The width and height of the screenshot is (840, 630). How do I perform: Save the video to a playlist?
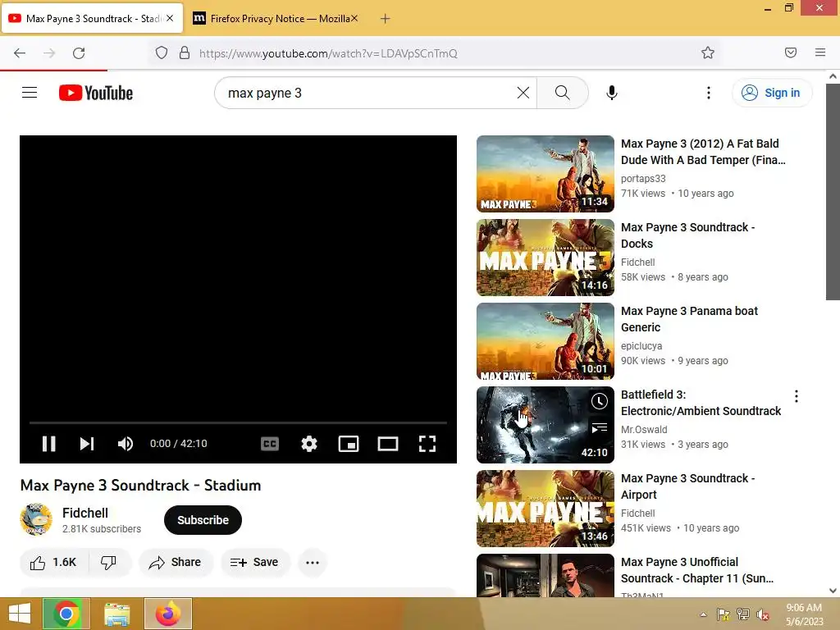click(255, 563)
